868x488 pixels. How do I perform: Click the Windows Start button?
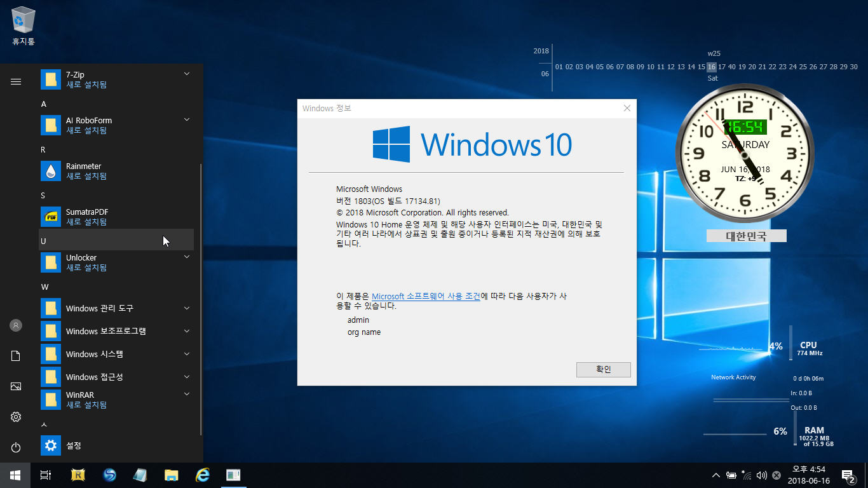click(15, 475)
